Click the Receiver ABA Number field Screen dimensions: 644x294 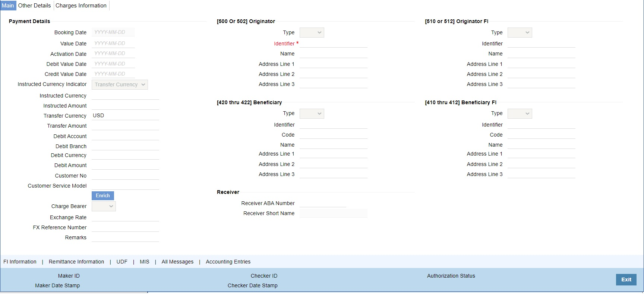[x=323, y=203]
